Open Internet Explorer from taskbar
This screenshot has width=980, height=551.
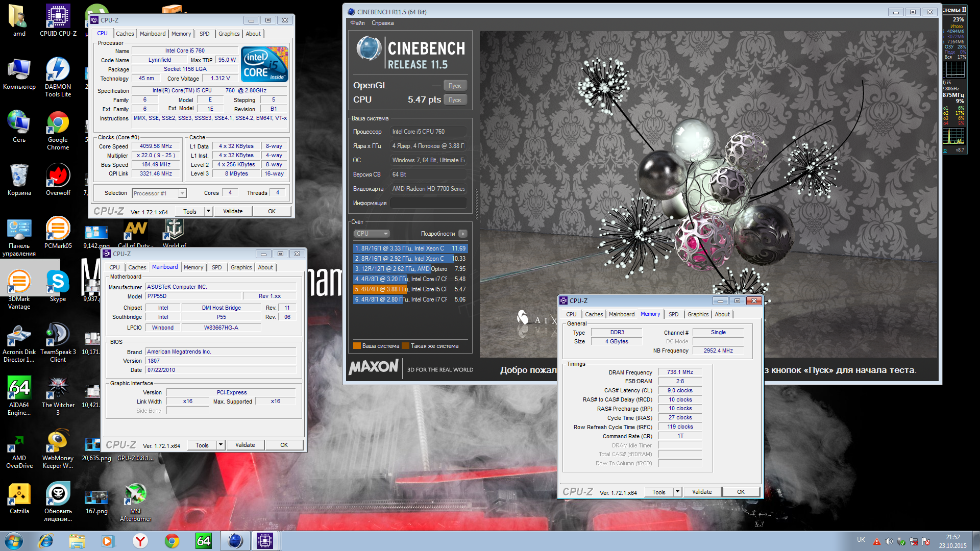click(x=45, y=541)
